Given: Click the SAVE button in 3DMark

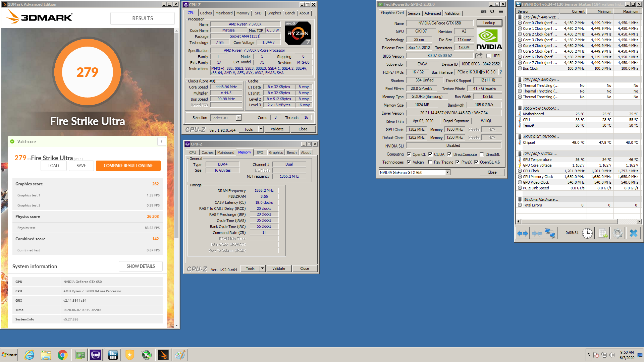Looking at the screenshot, I should pyautogui.click(x=81, y=166).
